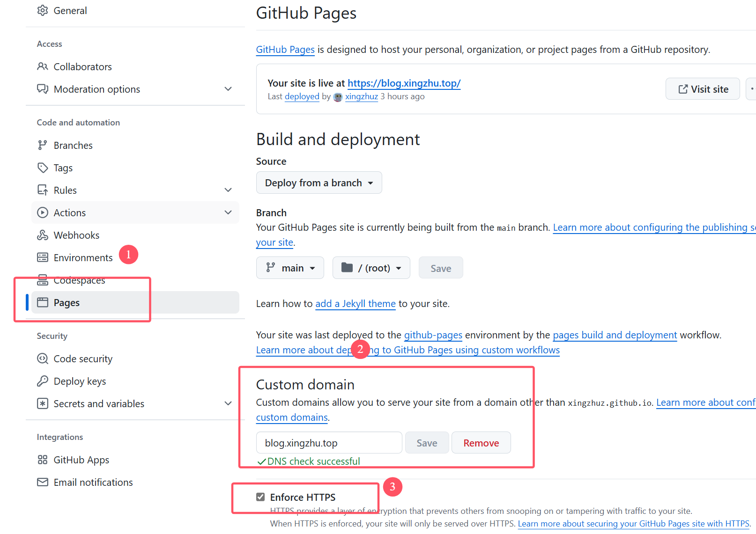
Task: Expand the Moderation options section
Action: (x=228, y=89)
